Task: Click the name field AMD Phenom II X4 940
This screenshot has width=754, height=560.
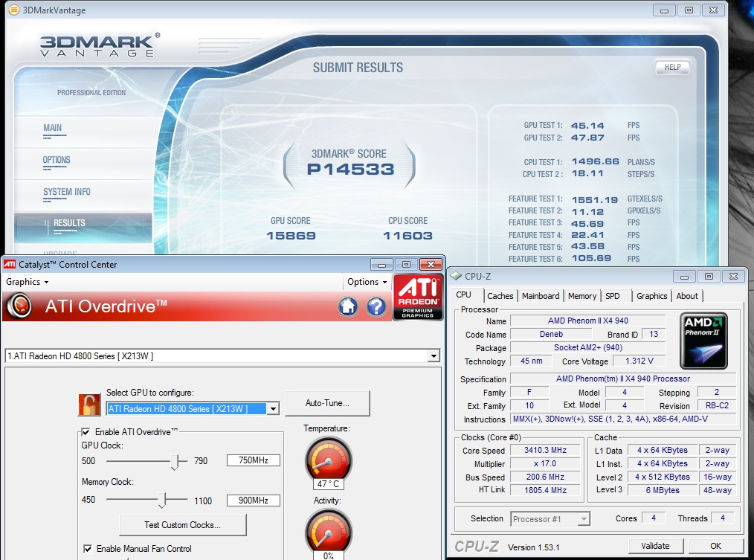Action: (587, 321)
